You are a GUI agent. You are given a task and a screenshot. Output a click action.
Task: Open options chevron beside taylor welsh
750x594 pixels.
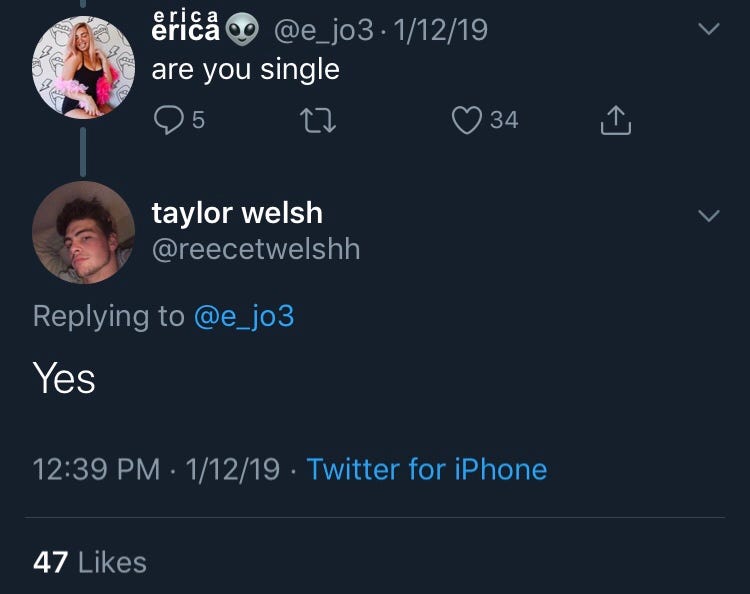tap(708, 216)
